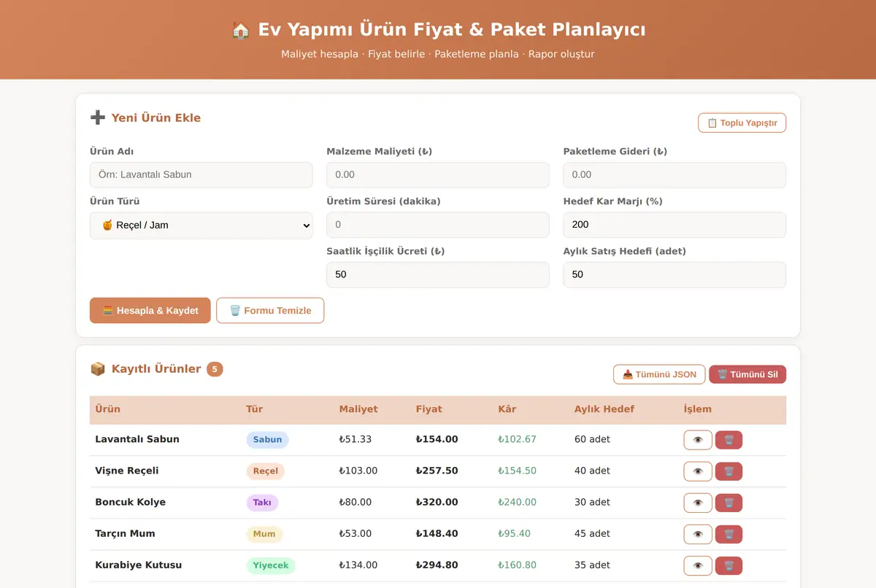Click the product count badge 5
The image size is (876, 588).
(215, 369)
